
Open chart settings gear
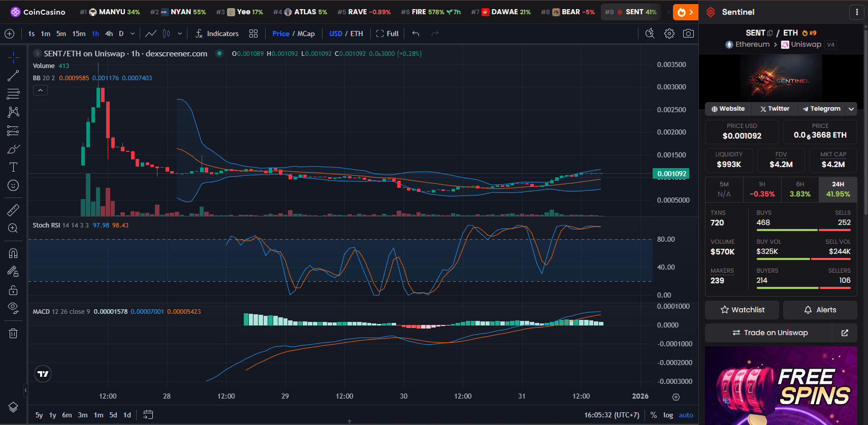click(x=669, y=34)
